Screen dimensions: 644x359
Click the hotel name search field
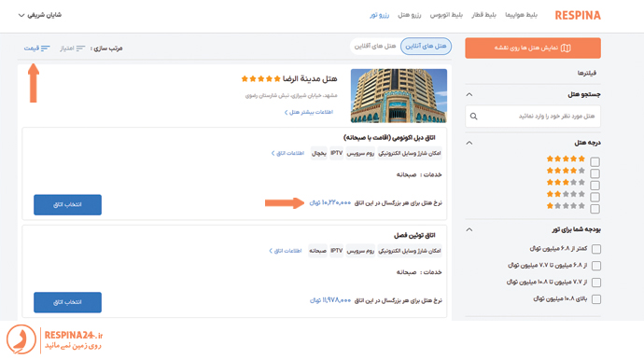[533, 117]
